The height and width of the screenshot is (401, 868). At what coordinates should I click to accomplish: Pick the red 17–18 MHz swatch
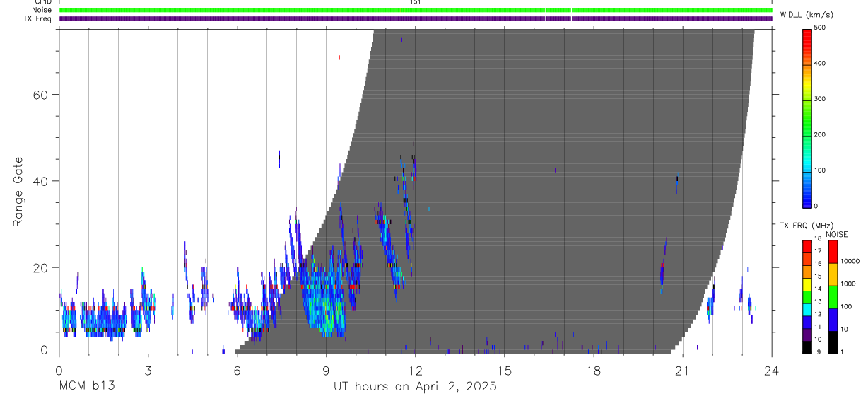tap(807, 246)
